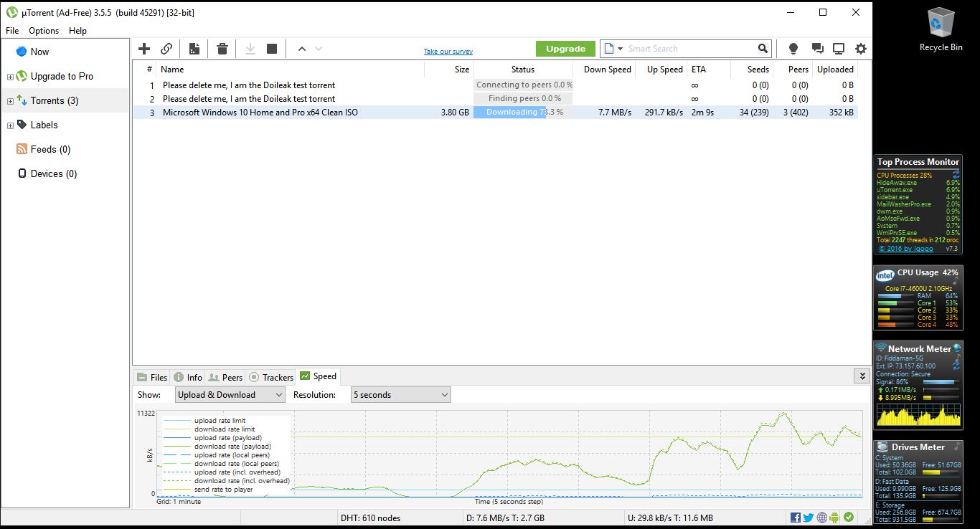Click the upload speed status bar entry

pos(670,518)
